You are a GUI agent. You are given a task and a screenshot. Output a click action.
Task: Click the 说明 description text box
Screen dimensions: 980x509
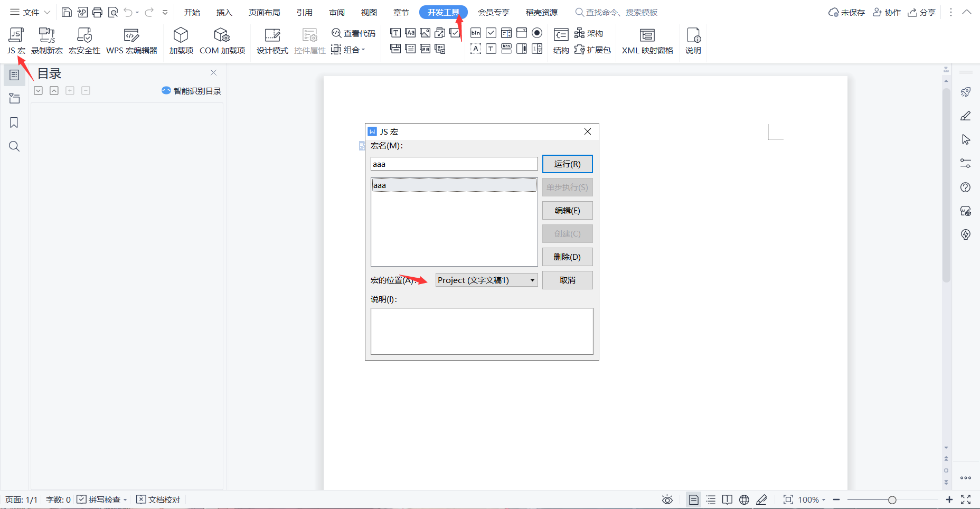(x=482, y=331)
